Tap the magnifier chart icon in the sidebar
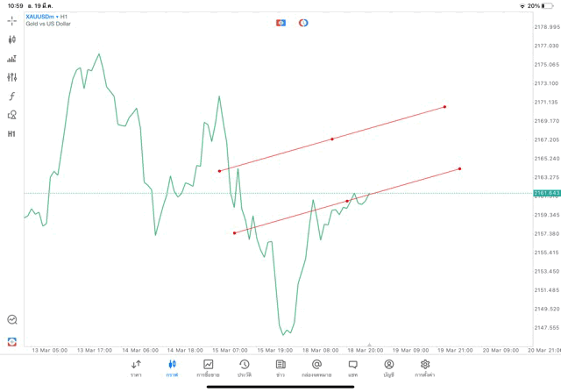The width and height of the screenshot is (561, 392). (x=12, y=319)
